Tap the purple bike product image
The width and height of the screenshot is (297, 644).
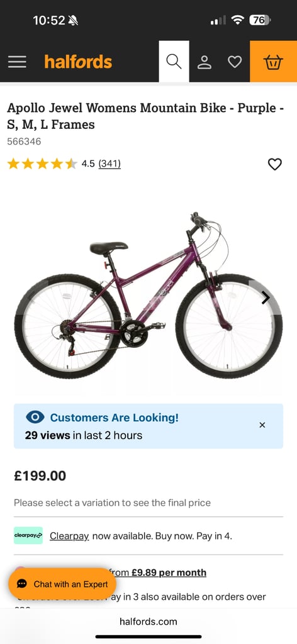pos(148,295)
